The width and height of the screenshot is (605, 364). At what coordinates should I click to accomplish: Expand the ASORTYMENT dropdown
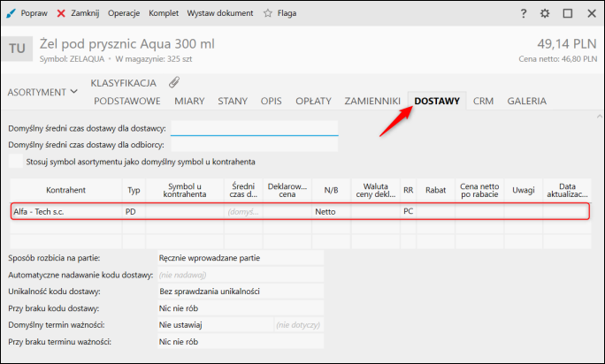coord(42,92)
